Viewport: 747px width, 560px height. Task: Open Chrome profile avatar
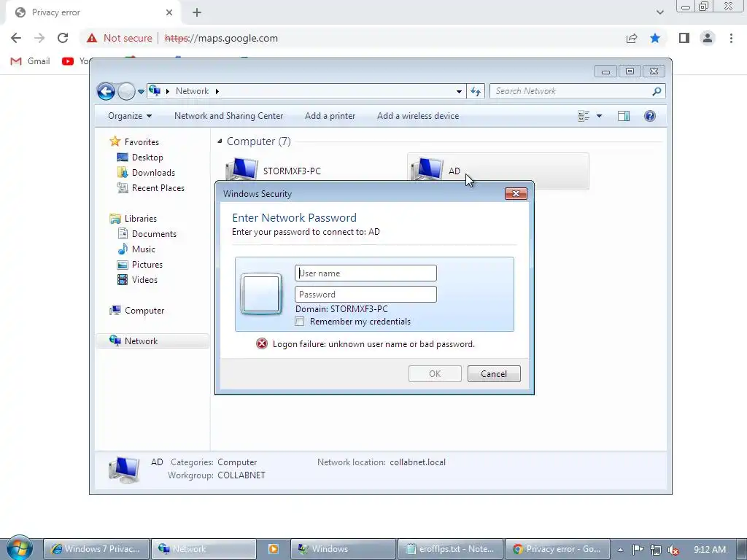pos(708,38)
